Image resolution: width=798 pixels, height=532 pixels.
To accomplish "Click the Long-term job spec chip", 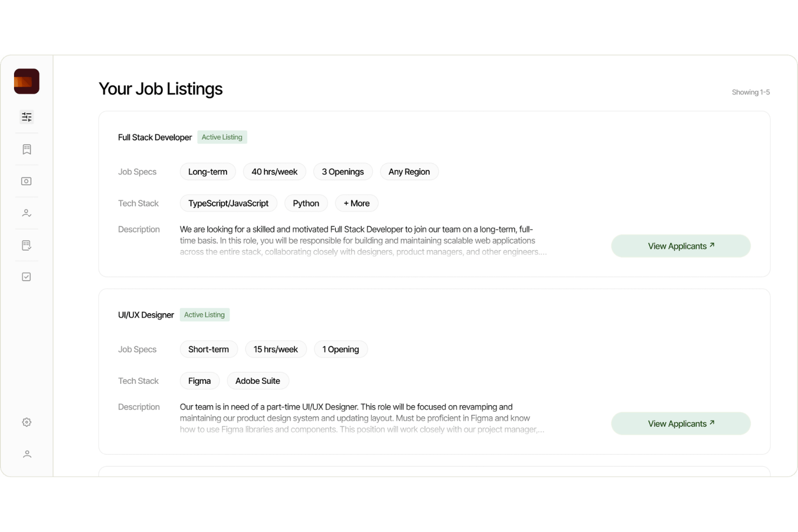I will tap(208, 172).
